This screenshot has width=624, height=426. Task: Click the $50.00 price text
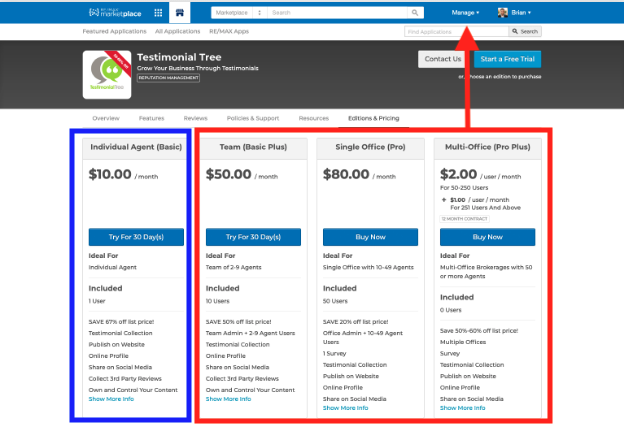[x=228, y=174]
